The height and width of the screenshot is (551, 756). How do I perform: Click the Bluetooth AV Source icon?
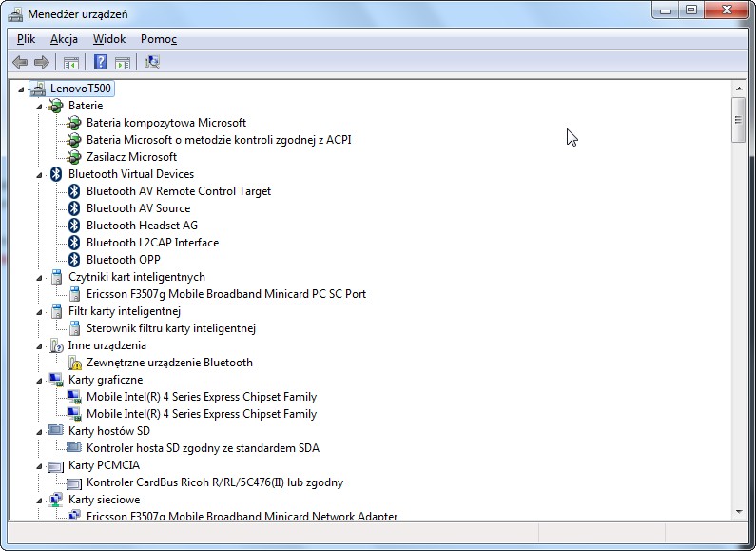point(74,208)
